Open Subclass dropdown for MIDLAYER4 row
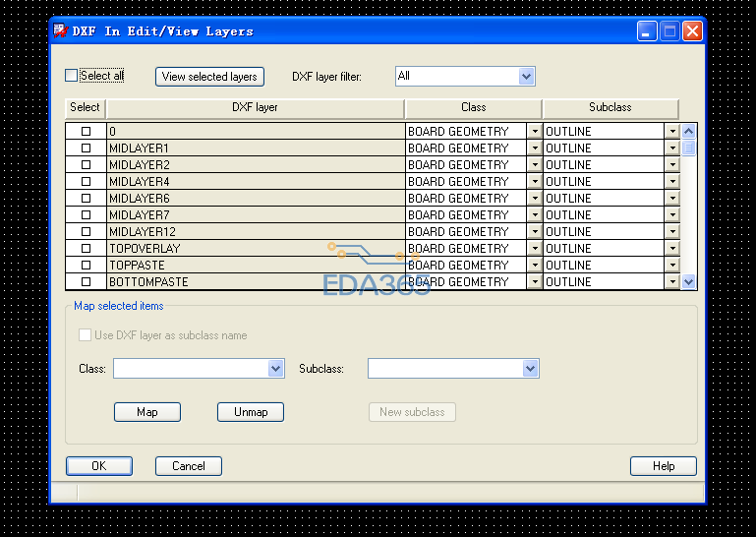The height and width of the screenshot is (537, 756). coord(672,181)
